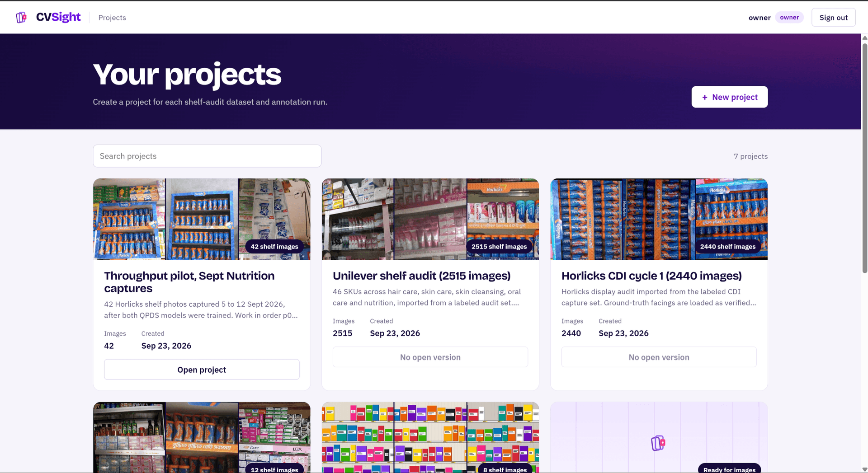Open project for Throughput pilot card

tap(202, 370)
